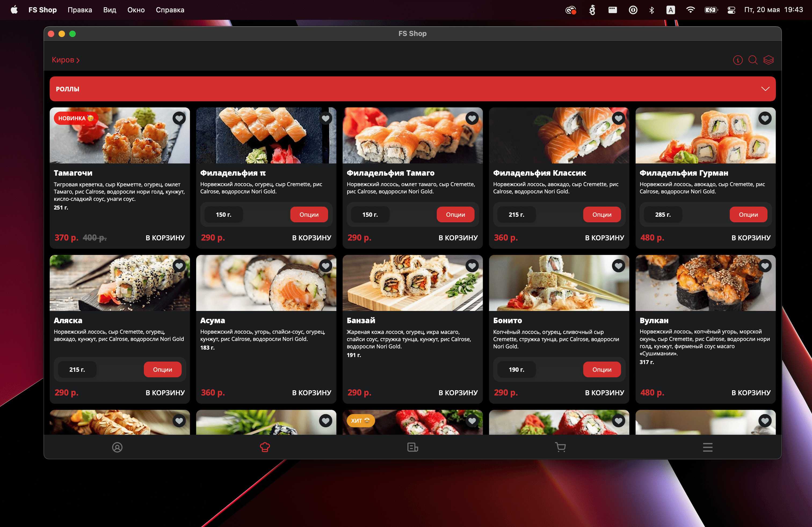Viewport: 812px width, 527px height.
Task: Open the Окно menu
Action: [136, 10]
